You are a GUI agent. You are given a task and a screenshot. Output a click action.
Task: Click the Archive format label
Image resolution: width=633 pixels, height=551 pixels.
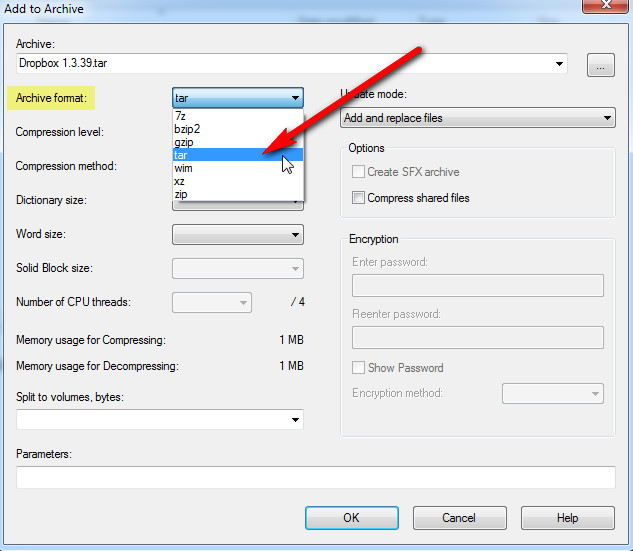[51, 98]
